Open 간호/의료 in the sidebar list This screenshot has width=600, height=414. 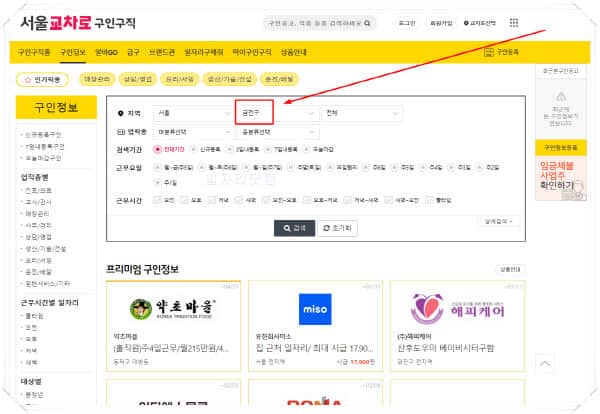coord(38,190)
